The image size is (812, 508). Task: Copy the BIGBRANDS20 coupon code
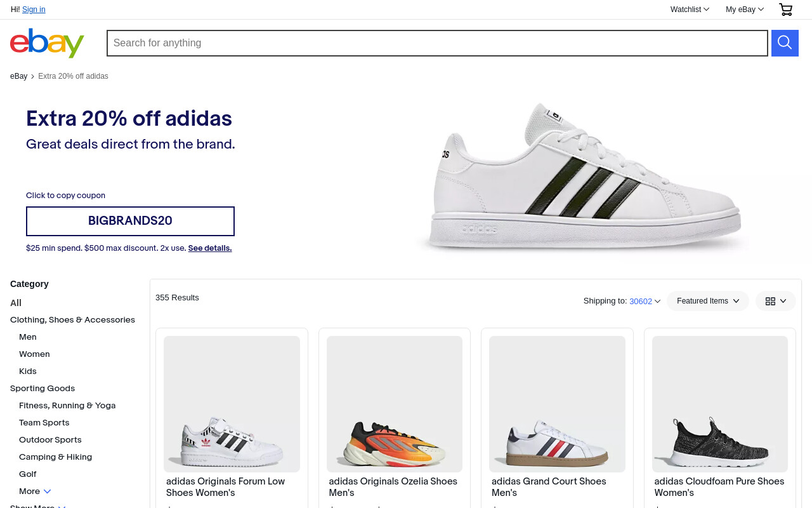pos(130,221)
